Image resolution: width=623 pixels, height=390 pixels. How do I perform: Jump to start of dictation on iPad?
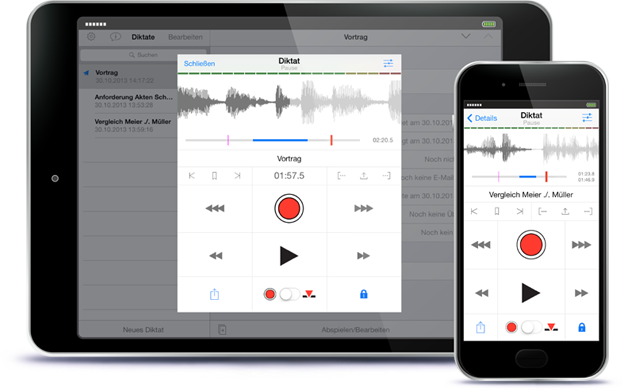pos(192,176)
